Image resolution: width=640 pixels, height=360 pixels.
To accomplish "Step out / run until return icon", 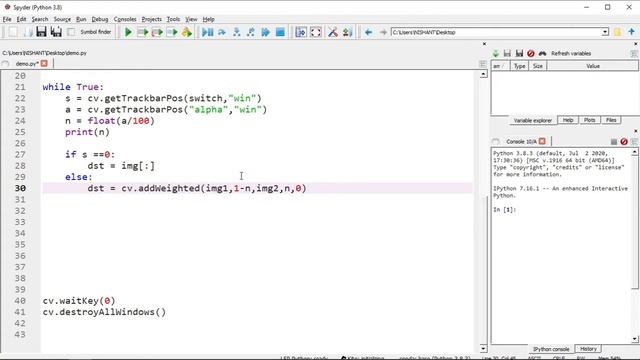I will coord(251,32).
